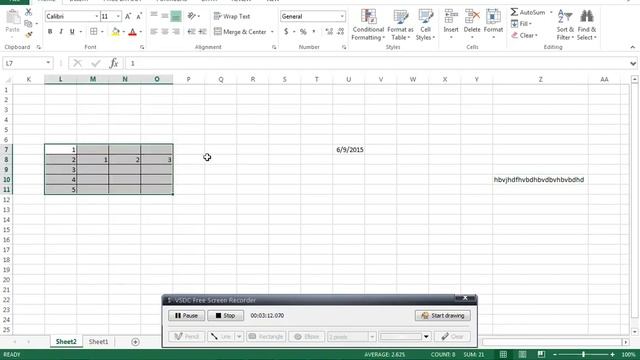Open AutoSum dropdown arrow

click(551, 12)
